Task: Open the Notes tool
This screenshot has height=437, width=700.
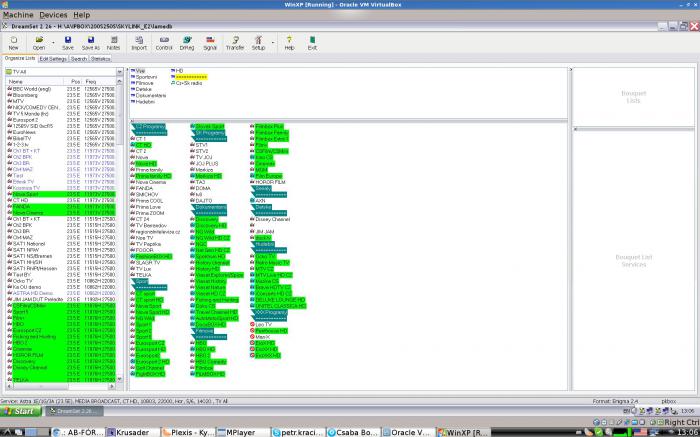Action: (x=113, y=43)
